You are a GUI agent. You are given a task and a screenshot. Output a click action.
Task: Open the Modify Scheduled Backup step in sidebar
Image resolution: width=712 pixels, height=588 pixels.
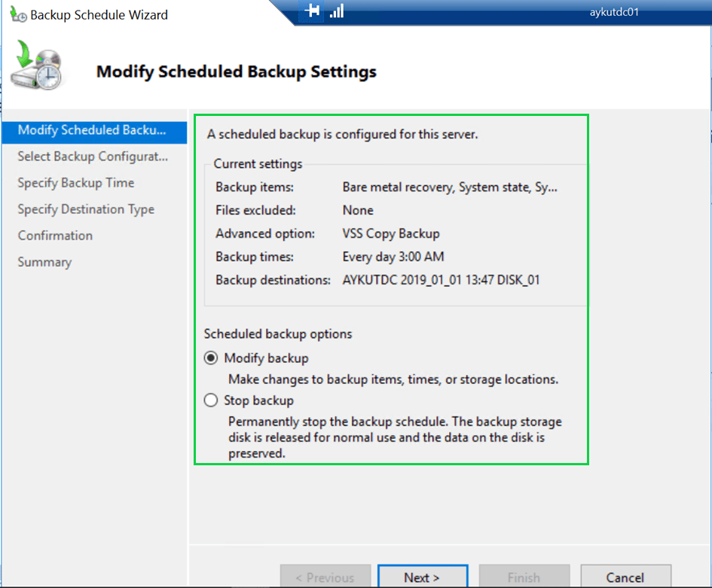pyautogui.click(x=91, y=130)
